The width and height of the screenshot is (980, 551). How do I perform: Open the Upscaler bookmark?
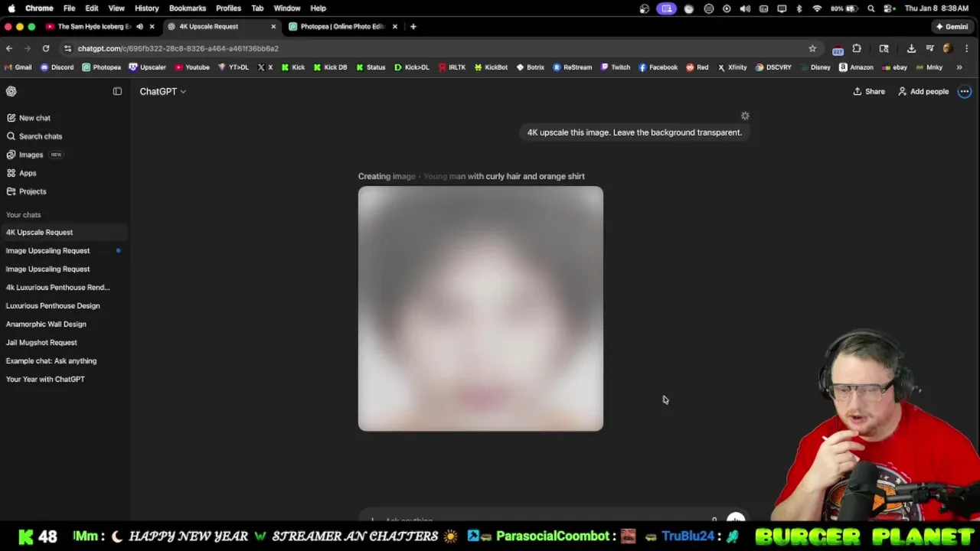pos(147,67)
